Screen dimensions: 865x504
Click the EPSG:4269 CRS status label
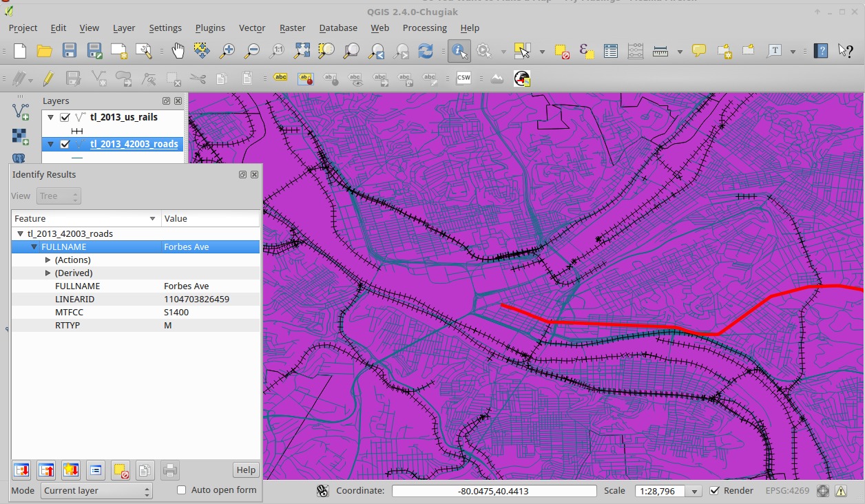(x=787, y=491)
